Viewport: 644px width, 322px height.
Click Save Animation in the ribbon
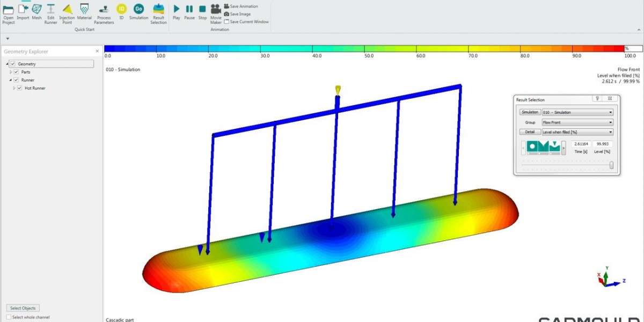click(241, 6)
